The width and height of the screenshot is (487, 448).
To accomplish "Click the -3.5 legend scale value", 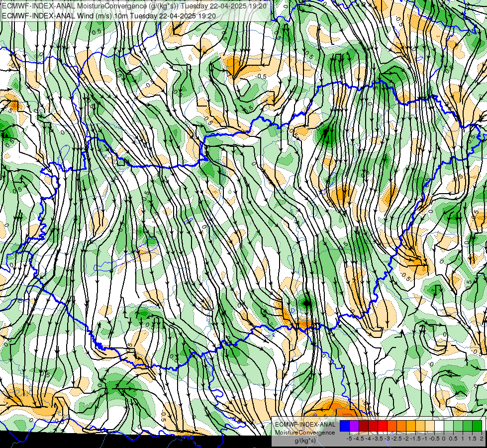I will click(x=378, y=439).
